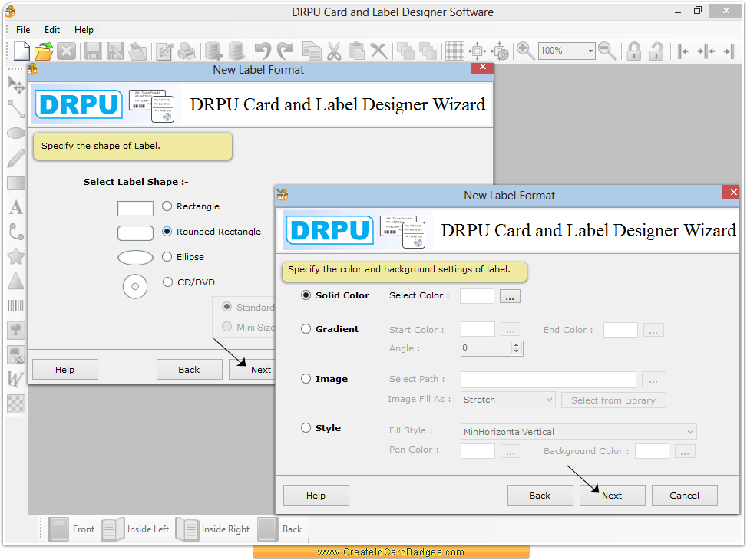Click the Save disk icon in toolbar
The width and height of the screenshot is (747, 560).
click(93, 51)
